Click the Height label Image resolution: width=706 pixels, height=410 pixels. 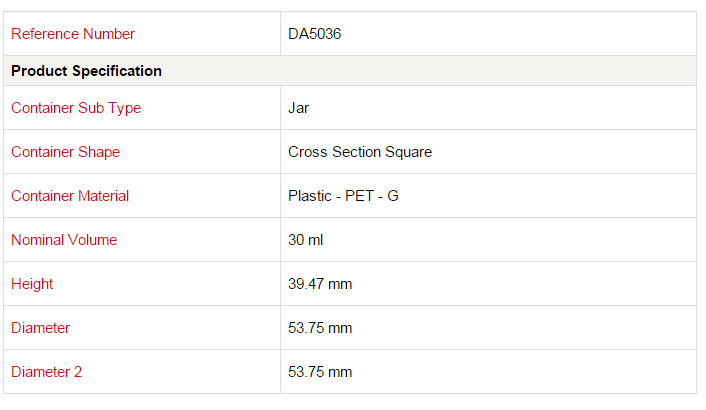(x=32, y=284)
